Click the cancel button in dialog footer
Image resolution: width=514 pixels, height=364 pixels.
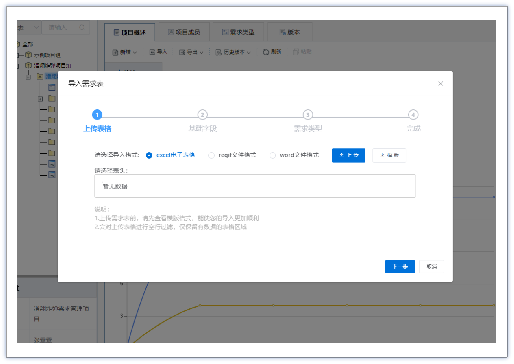pyautogui.click(x=432, y=266)
